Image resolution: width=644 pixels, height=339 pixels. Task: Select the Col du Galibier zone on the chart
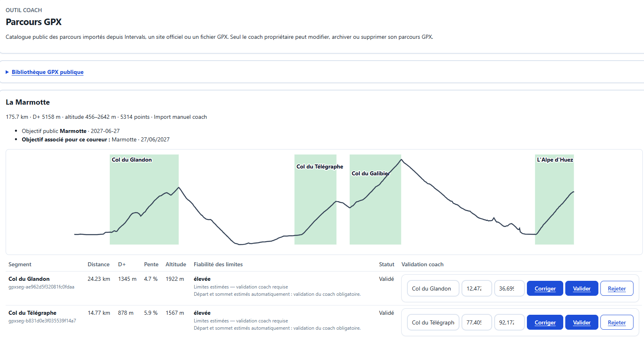[375, 200]
